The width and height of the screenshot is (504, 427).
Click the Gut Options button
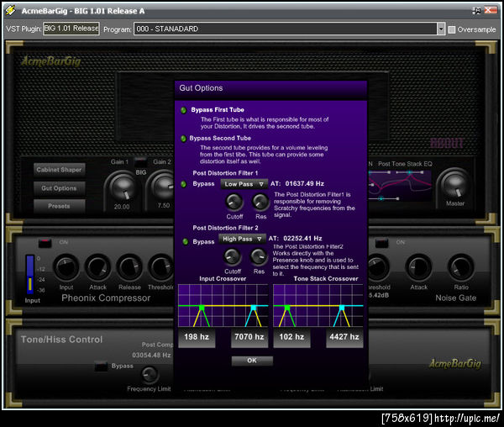click(59, 188)
